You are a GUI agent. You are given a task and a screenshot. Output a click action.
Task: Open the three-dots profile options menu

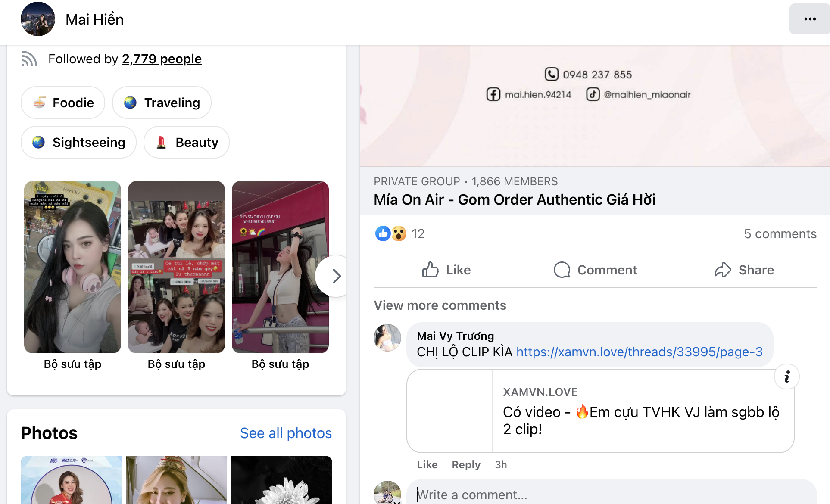click(809, 19)
